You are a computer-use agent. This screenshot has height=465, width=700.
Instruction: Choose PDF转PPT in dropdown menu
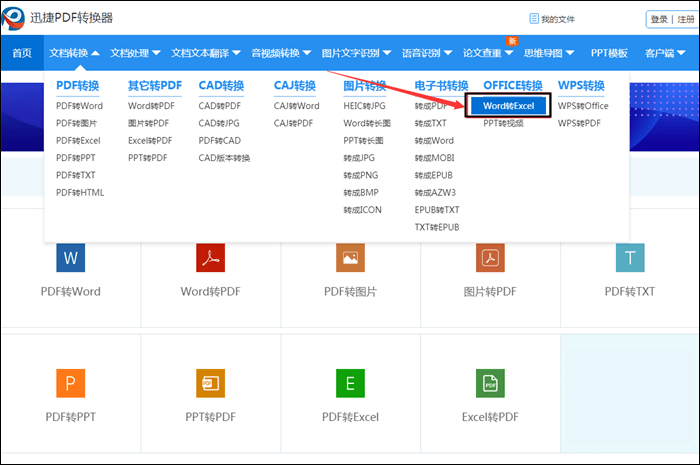75,158
